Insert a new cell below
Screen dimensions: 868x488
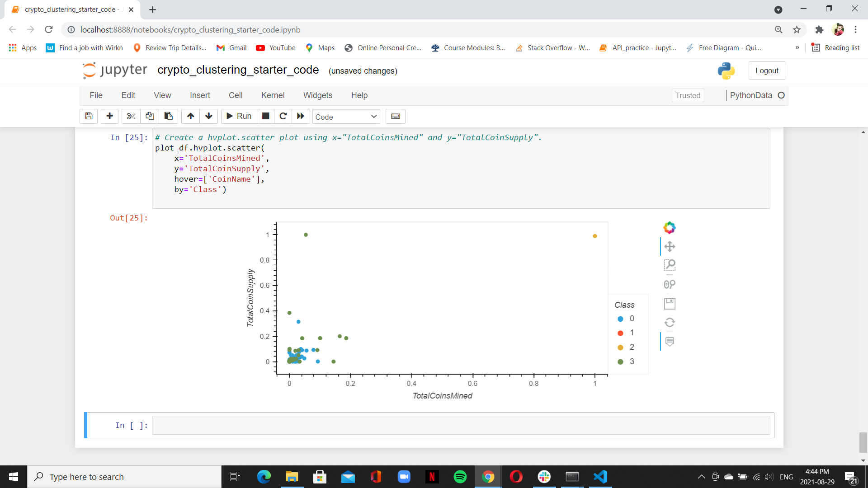(x=109, y=116)
